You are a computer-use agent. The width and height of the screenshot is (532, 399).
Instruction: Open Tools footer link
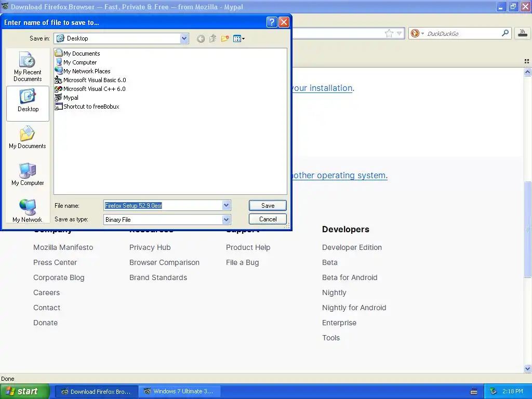point(331,338)
